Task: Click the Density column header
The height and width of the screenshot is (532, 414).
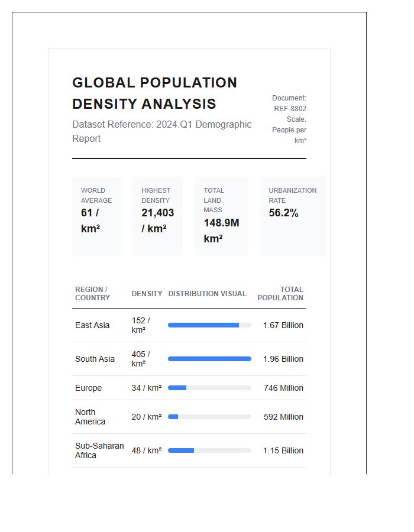Action: (147, 293)
